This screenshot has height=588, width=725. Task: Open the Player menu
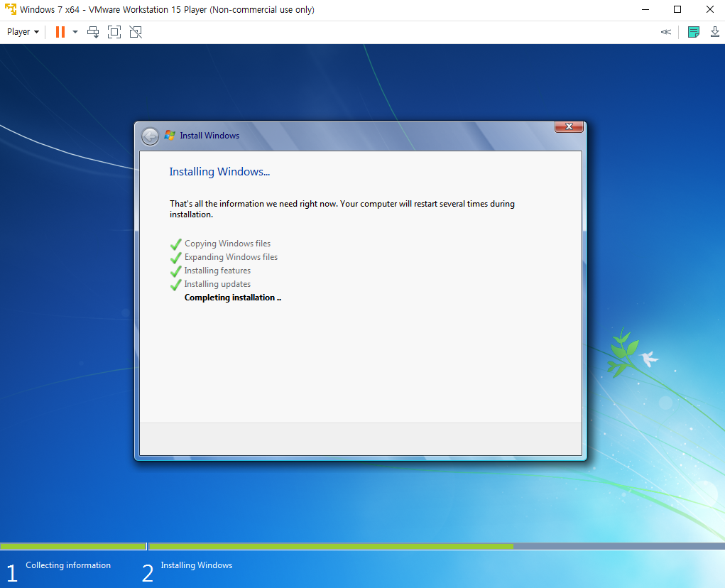point(23,32)
